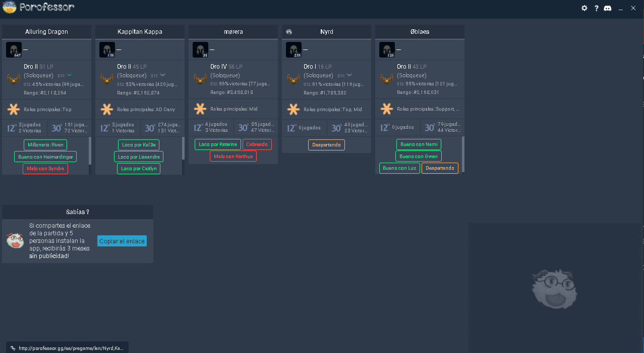Click the role star icon for mørera

200,109
